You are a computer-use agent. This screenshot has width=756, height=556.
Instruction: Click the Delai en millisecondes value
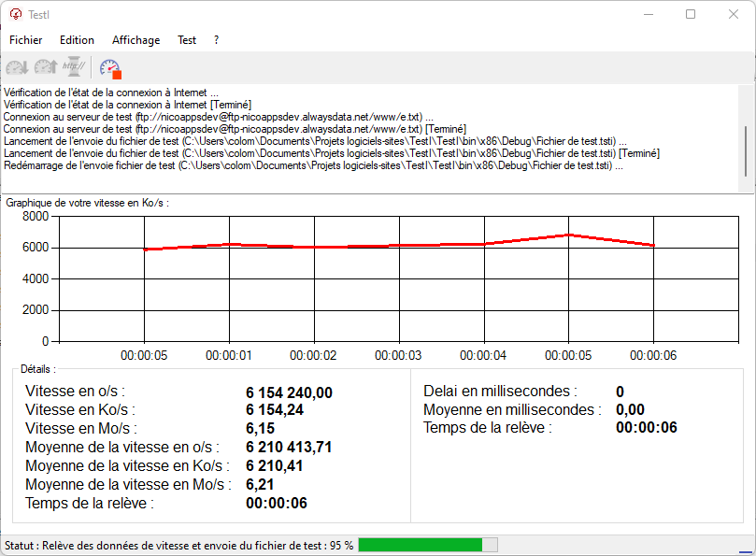(620, 392)
